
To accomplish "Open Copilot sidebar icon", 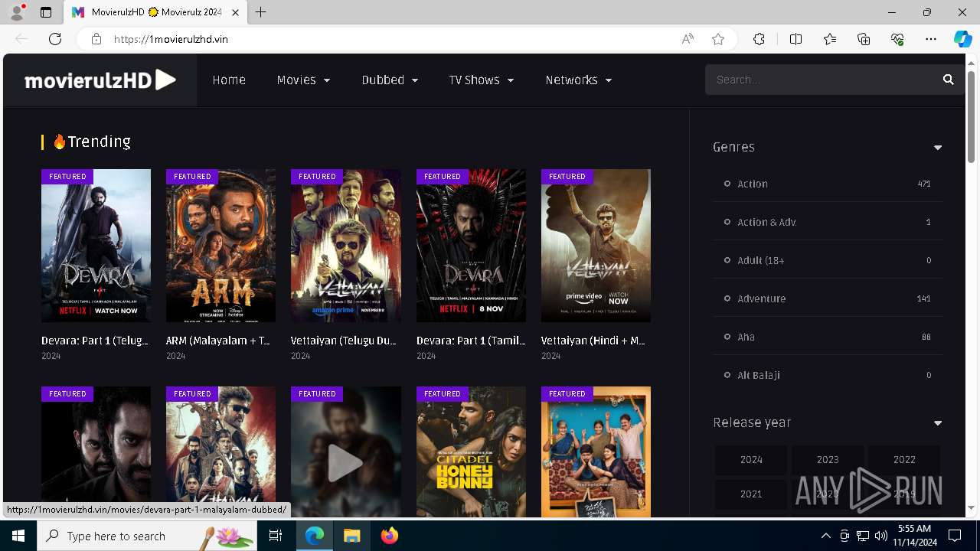I will tap(962, 39).
